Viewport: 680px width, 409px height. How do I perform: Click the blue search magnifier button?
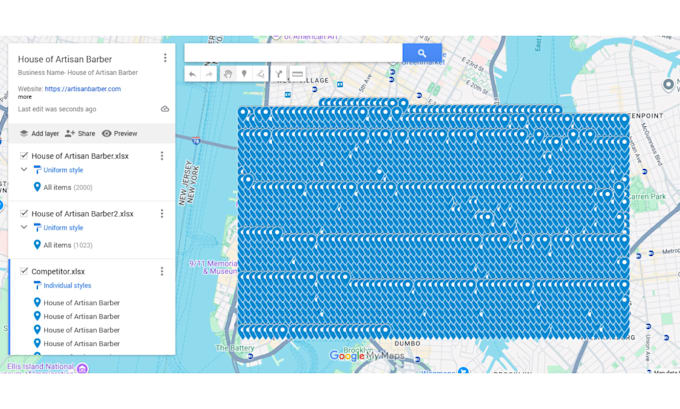(422, 53)
